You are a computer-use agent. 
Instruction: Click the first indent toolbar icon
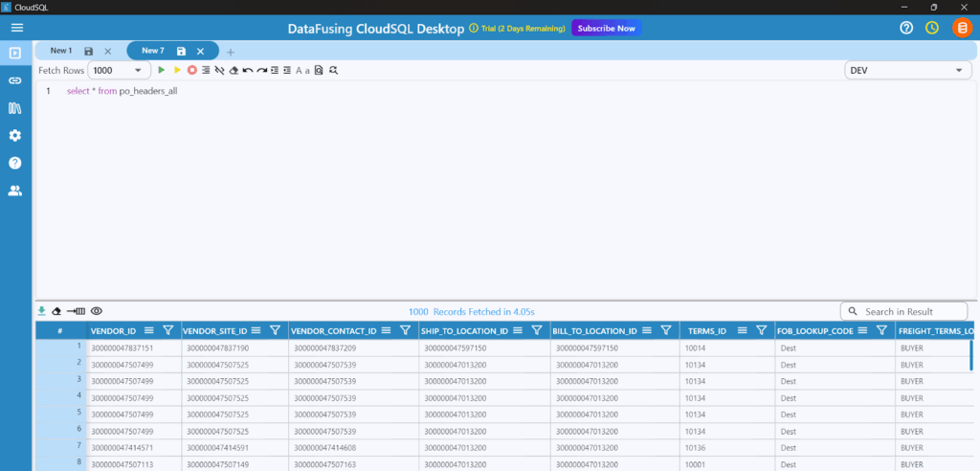click(275, 71)
